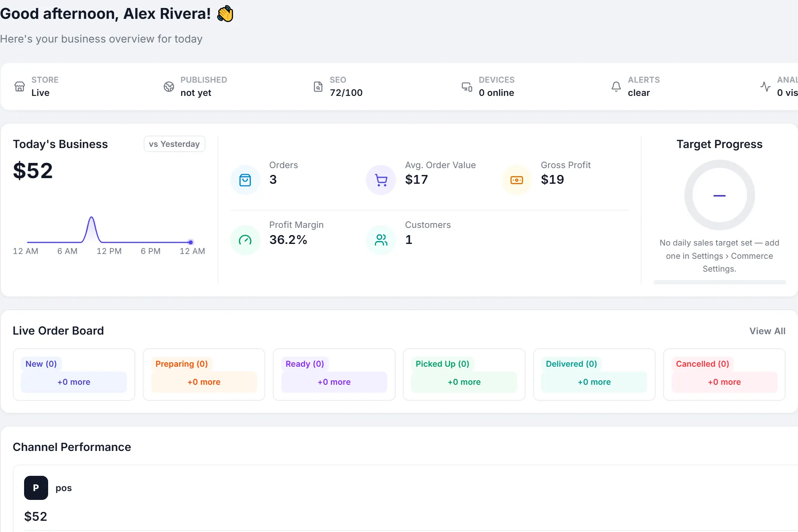Click the Avg. Order Value $17
798x532 pixels.
416,180
